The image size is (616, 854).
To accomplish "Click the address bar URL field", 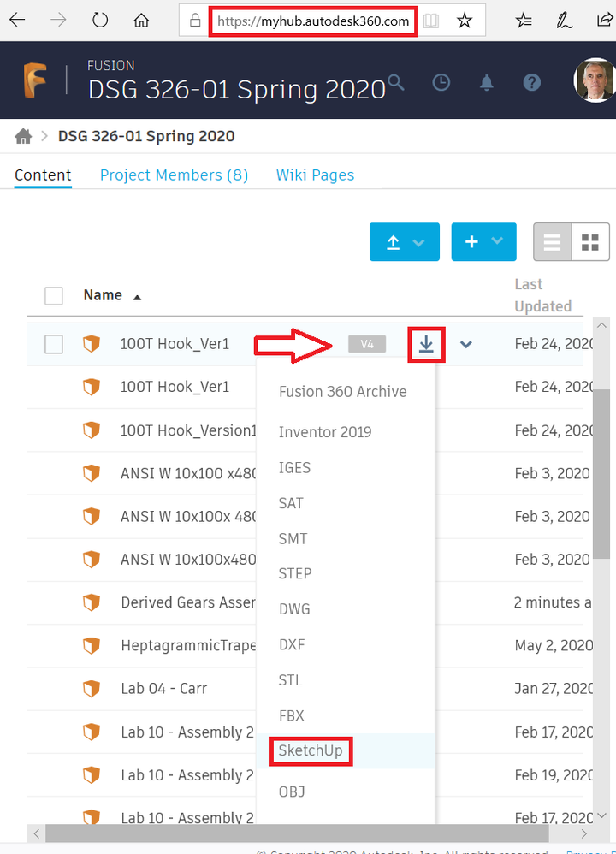I will (313, 21).
